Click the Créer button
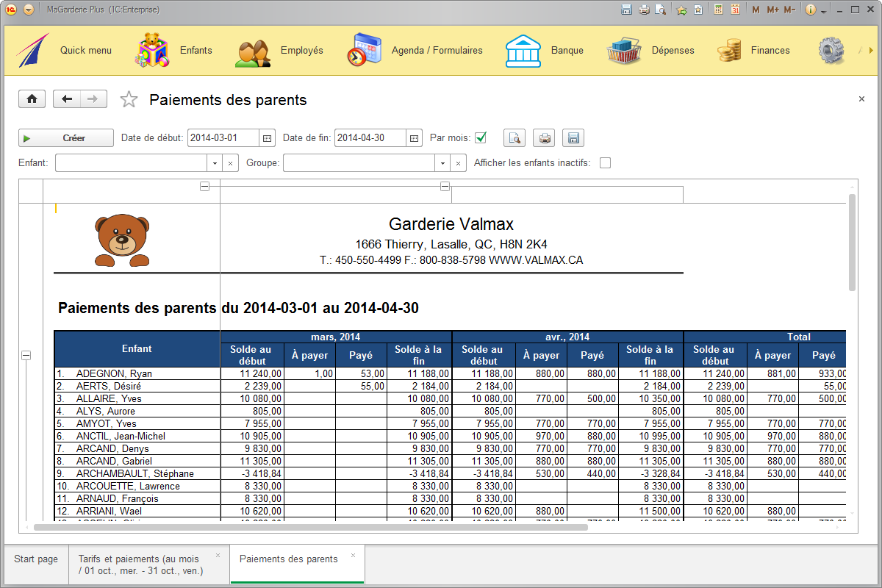Image resolution: width=882 pixels, height=588 pixels. tap(65, 137)
